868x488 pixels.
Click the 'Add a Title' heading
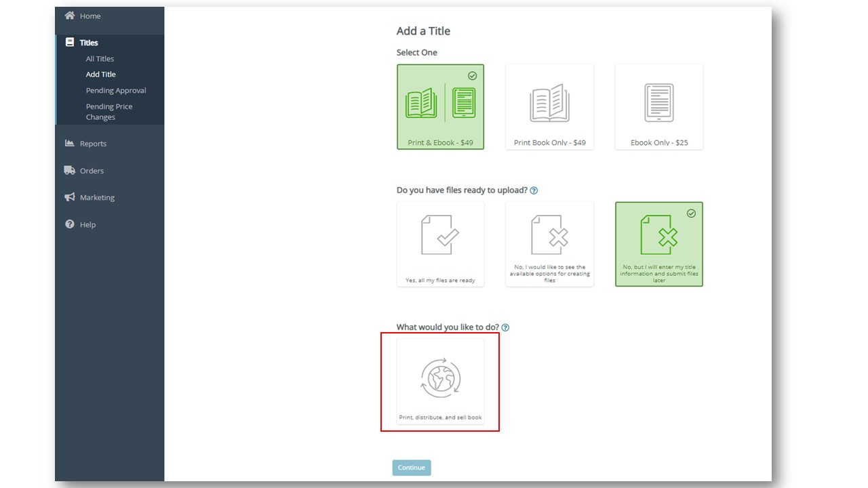[x=423, y=31]
